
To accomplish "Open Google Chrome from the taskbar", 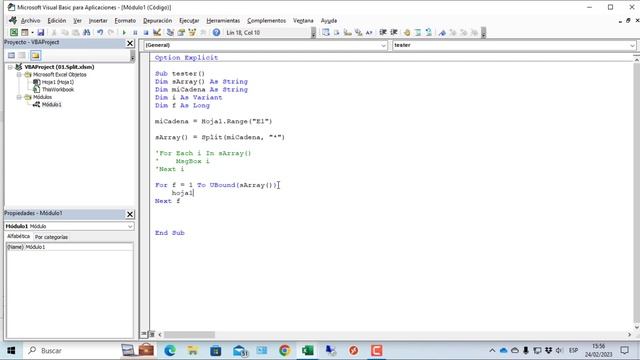I will (x=284, y=350).
